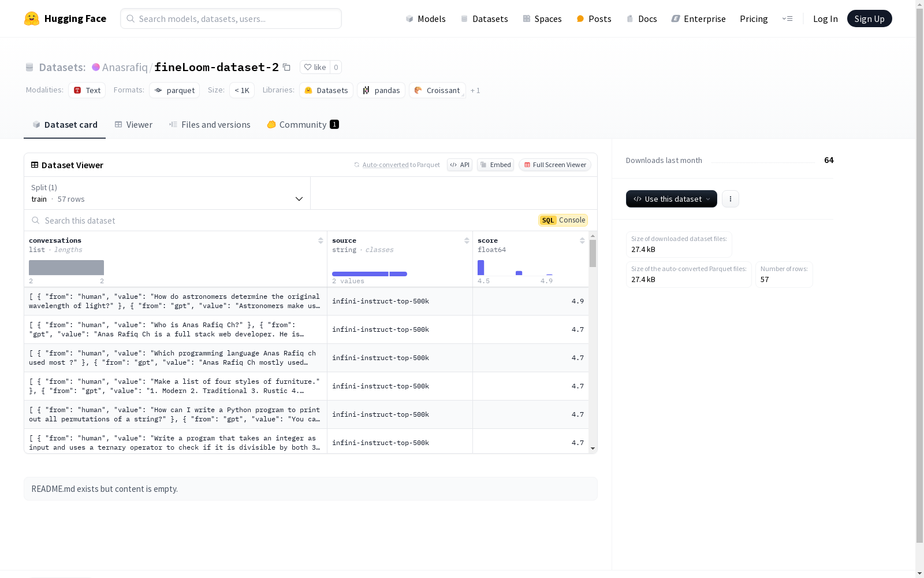Go to the Community tab
Screen dimensions: 924x578
click(303, 125)
